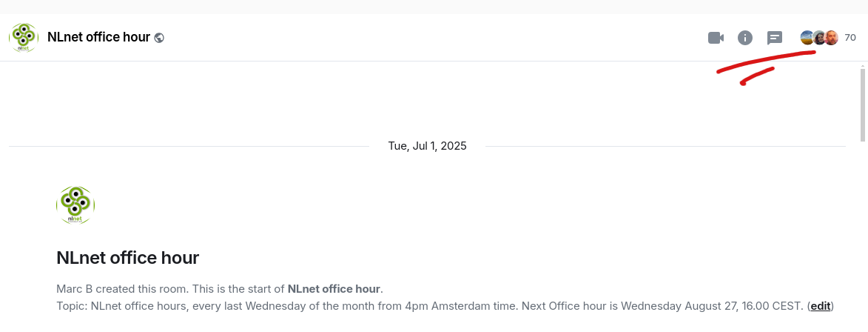Click the small NLnet avatar in header
The height and width of the screenshot is (332, 868).
pos(24,38)
